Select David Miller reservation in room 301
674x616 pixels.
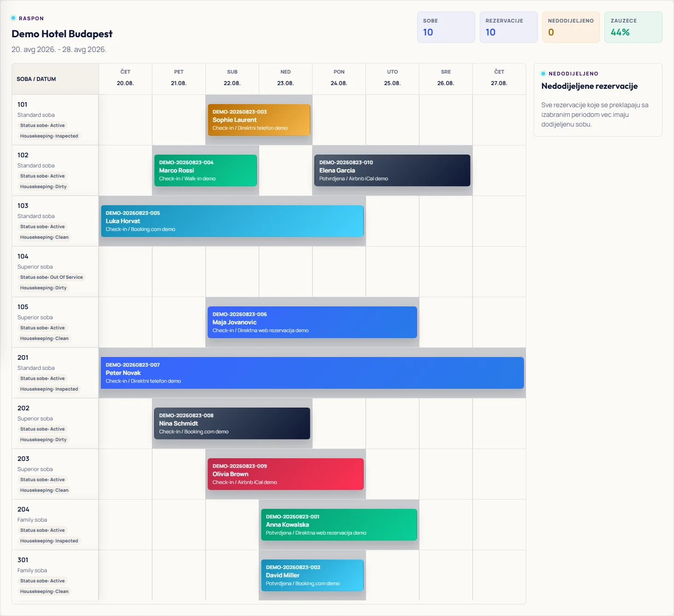(312, 575)
